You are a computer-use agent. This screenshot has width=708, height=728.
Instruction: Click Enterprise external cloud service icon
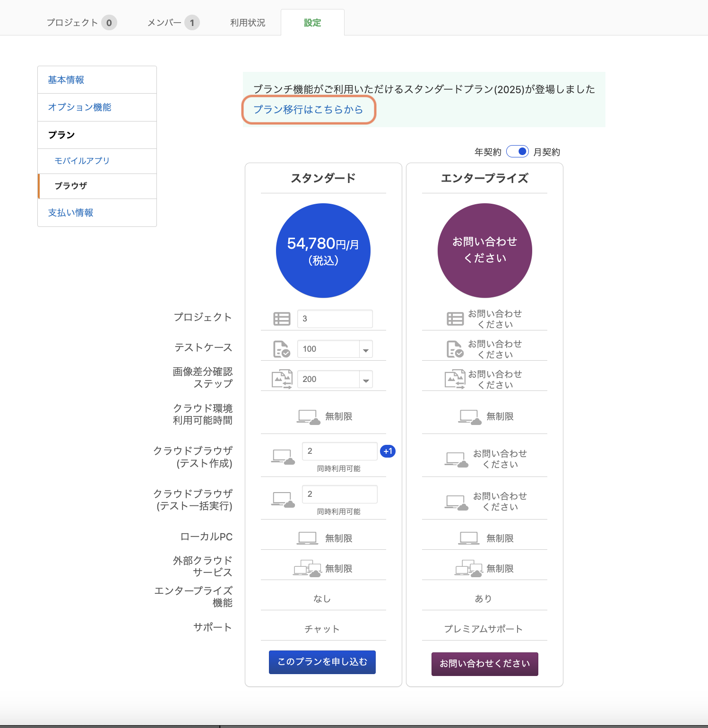469,569
